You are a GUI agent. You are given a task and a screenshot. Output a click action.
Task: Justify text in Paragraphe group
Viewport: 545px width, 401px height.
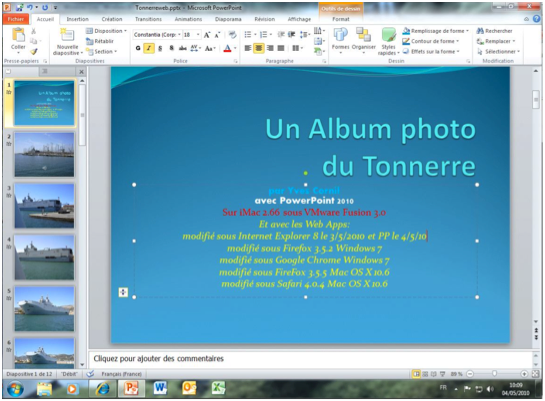pos(281,48)
